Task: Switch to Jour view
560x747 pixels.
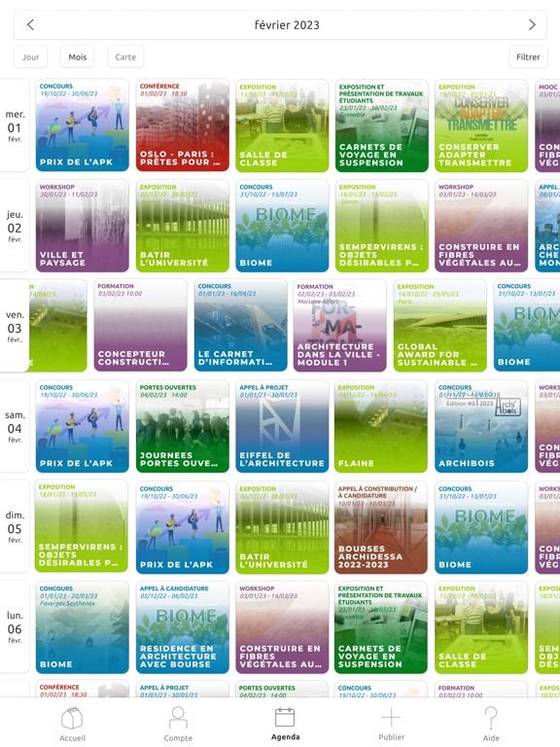Action: tap(30, 56)
